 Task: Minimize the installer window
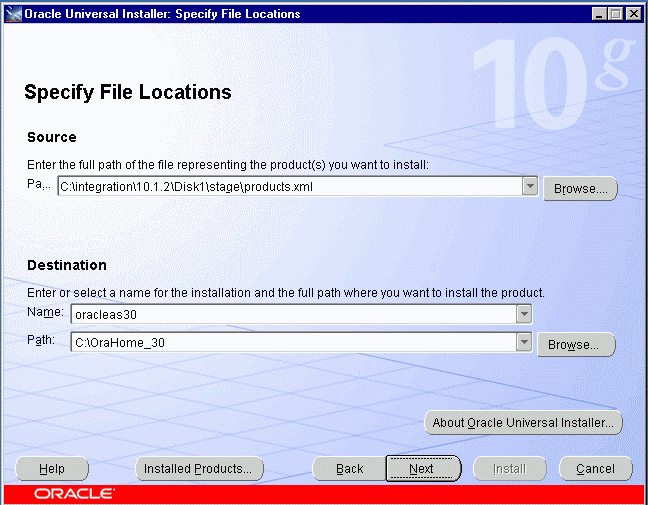click(x=599, y=14)
